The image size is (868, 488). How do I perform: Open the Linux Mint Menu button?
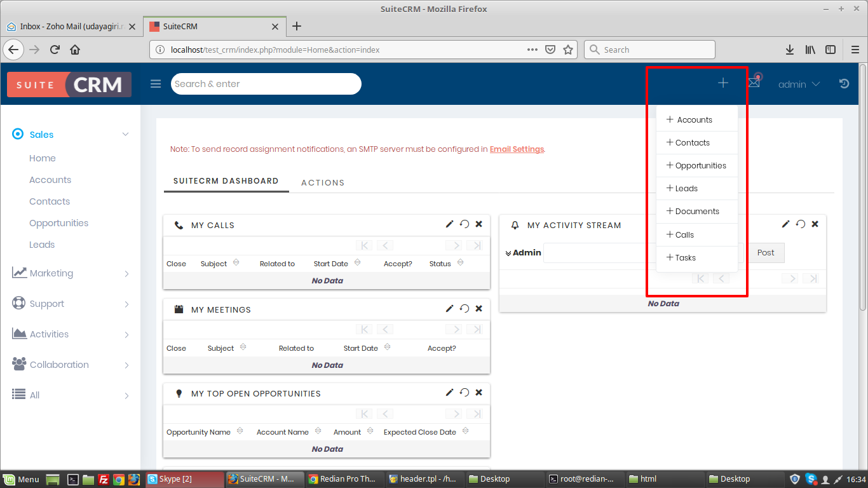[22, 479]
